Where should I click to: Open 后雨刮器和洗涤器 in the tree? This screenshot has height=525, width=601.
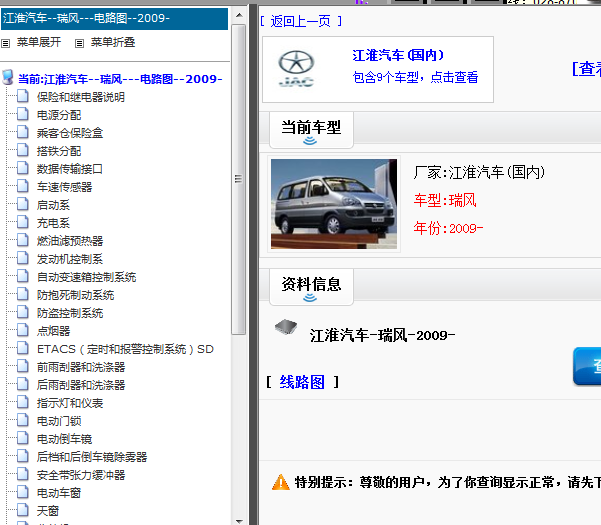pos(81,385)
